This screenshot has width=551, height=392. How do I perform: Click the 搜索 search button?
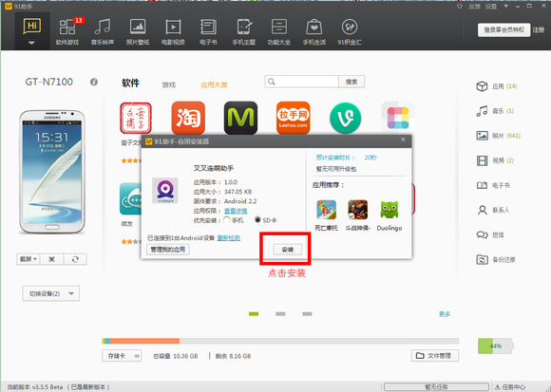click(351, 82)
